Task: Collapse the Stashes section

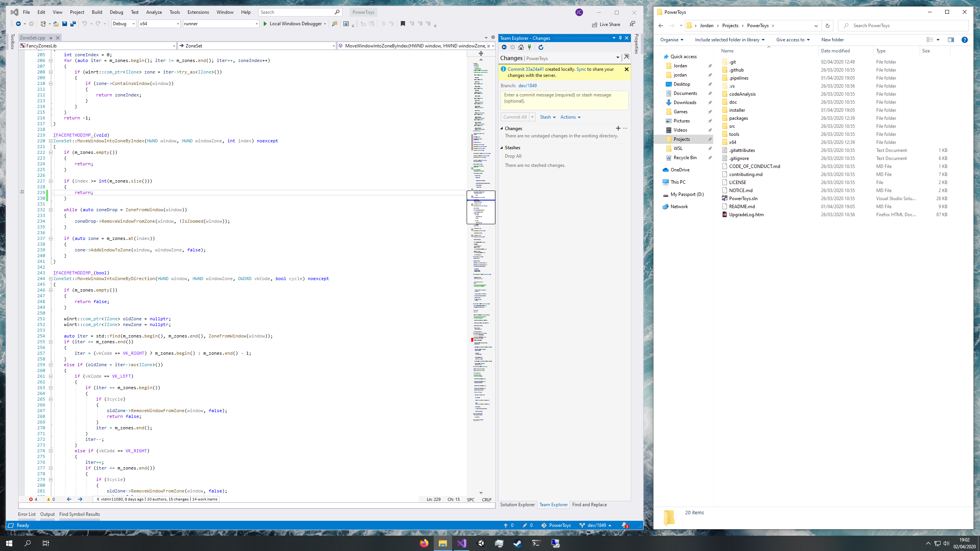Action: pos(502,148)
